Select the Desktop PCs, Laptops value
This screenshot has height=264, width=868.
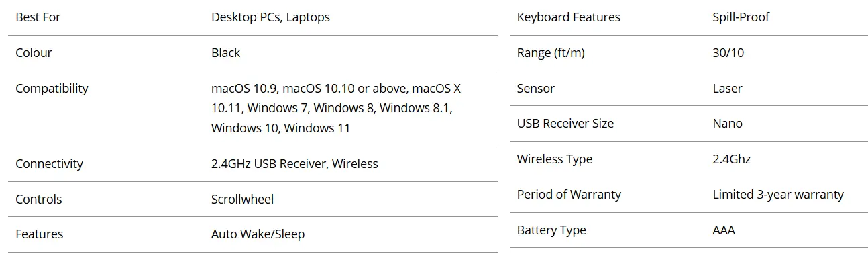coord(270,17)
